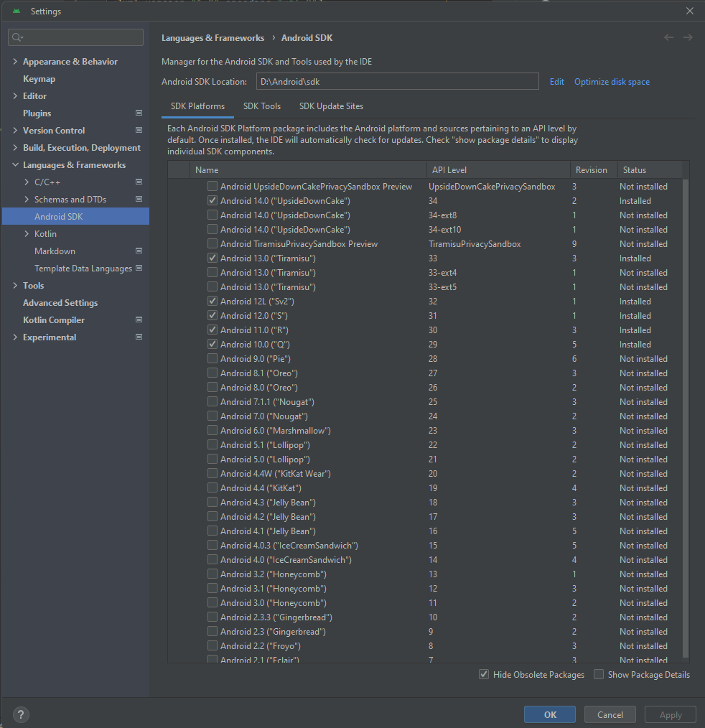The height and width of the screenshot is (728, 705).
Task: Check Android 9.0 ("Pie") platform
Action: [x=213, y=358]
